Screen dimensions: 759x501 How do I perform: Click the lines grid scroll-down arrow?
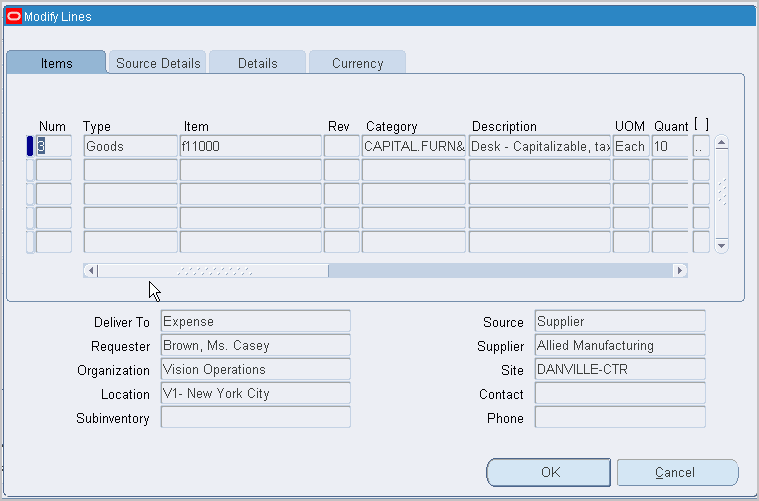(721, 246)
